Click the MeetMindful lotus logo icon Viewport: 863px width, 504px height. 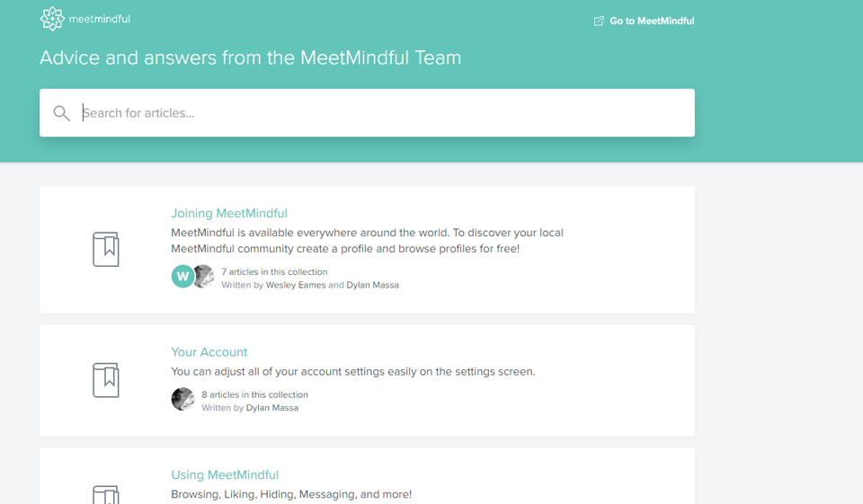53,19
